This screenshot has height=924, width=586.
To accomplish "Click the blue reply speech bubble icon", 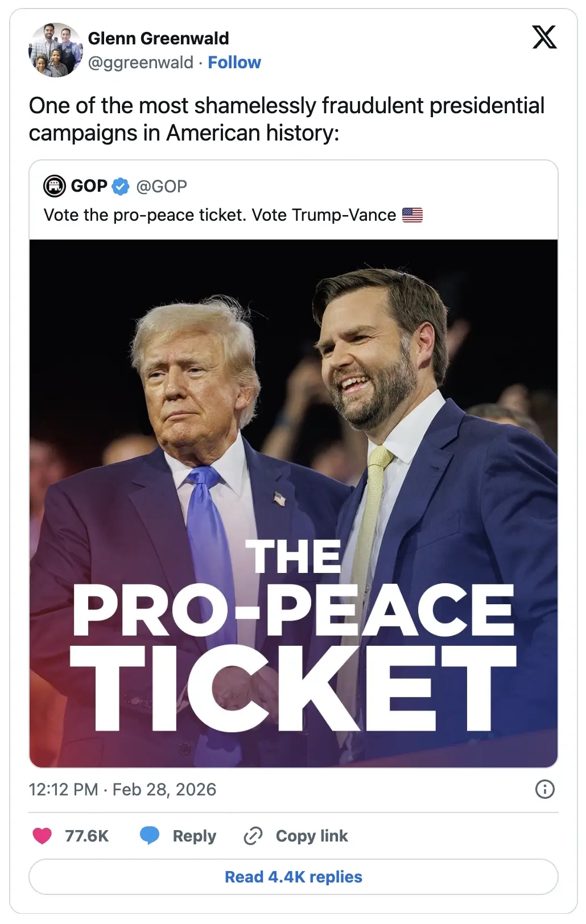I will click(x=150, y=835).
